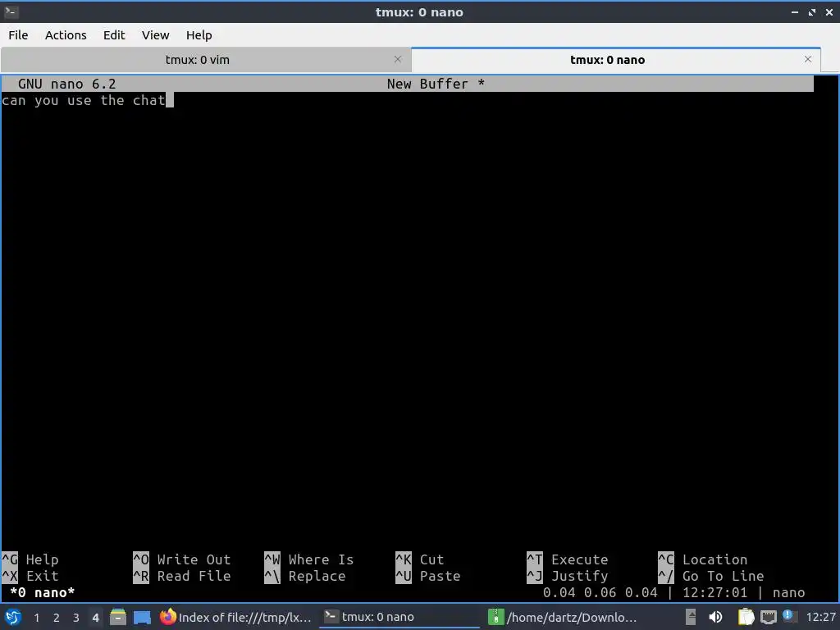Viewport: 840px width, 630px height.
Task: Open the volume speaker tray icon
Action: click(715, 617)
